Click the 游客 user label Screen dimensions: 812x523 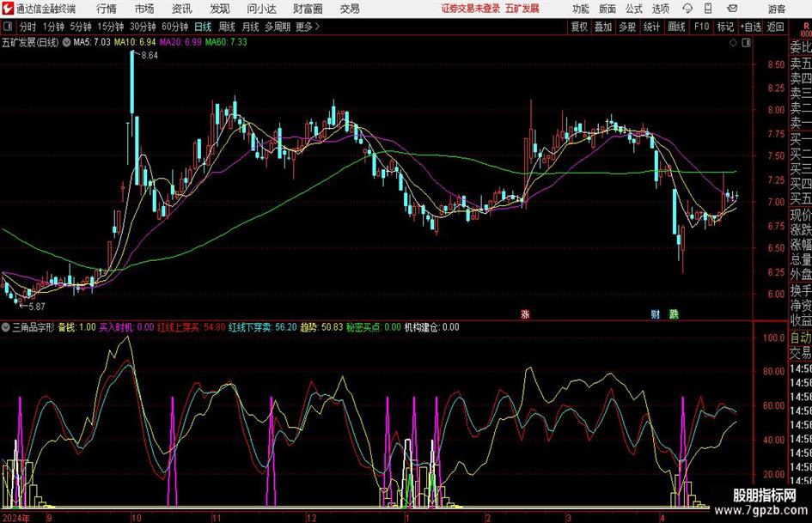[776, 9]
